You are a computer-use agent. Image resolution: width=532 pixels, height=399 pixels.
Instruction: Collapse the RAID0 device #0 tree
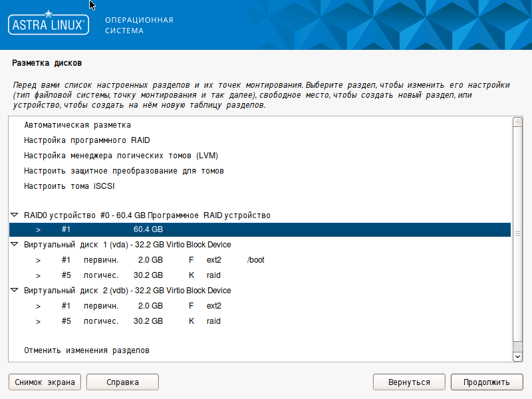[15, 215]
